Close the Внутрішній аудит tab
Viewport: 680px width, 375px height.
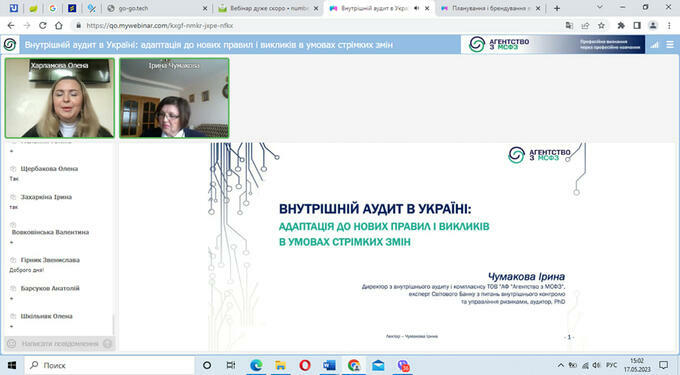tap(427, 8)
